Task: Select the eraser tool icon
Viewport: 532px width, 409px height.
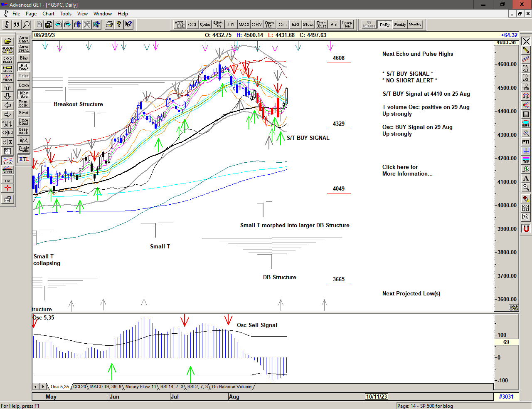Action: (x=526, y=199)
